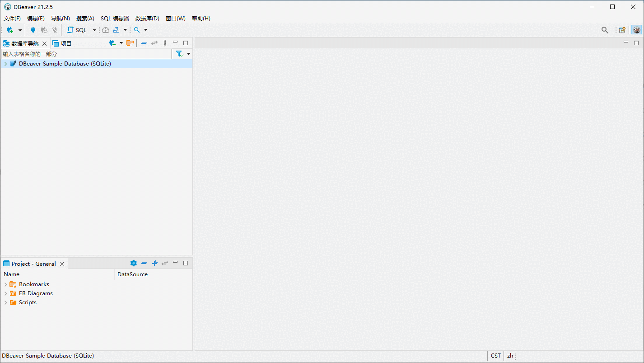Click the blue magnifier search icon in toolbar
Screen dimensions: 644x363
coord(137,30)
